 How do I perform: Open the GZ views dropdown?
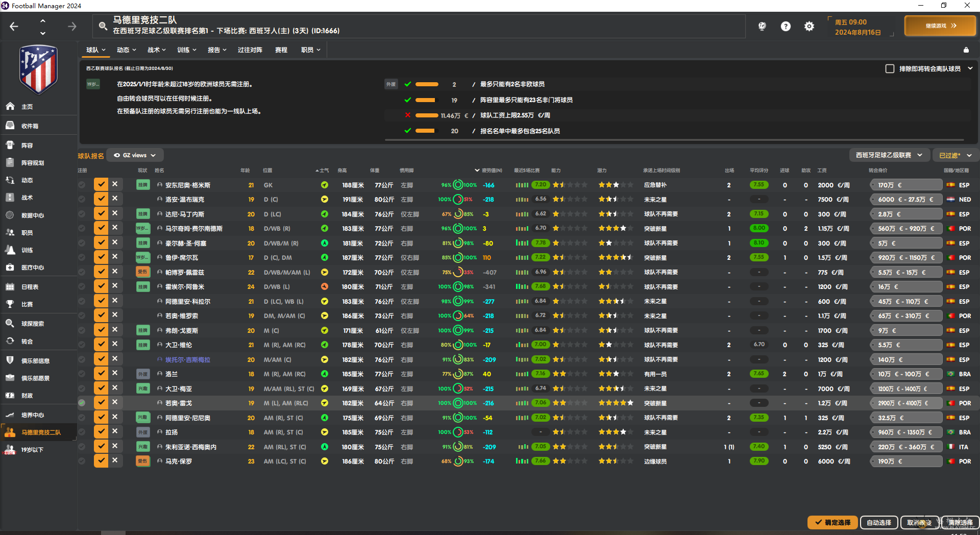(x=135, y=155)
